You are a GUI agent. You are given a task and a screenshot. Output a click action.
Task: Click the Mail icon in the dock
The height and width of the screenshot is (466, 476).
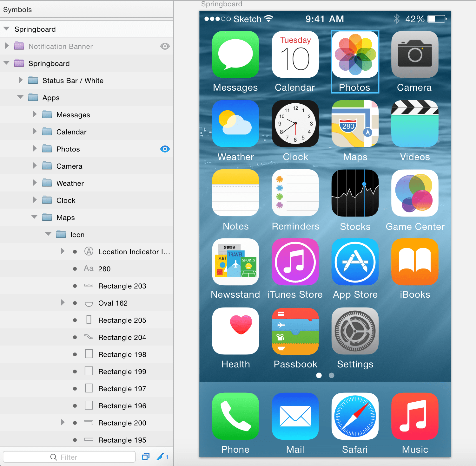point(295,416)
